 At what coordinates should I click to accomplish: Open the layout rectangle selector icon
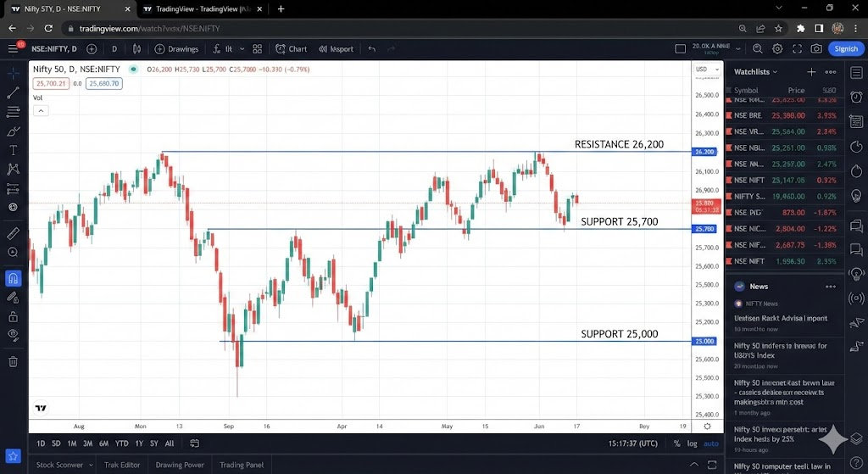(x=681, y=48)
